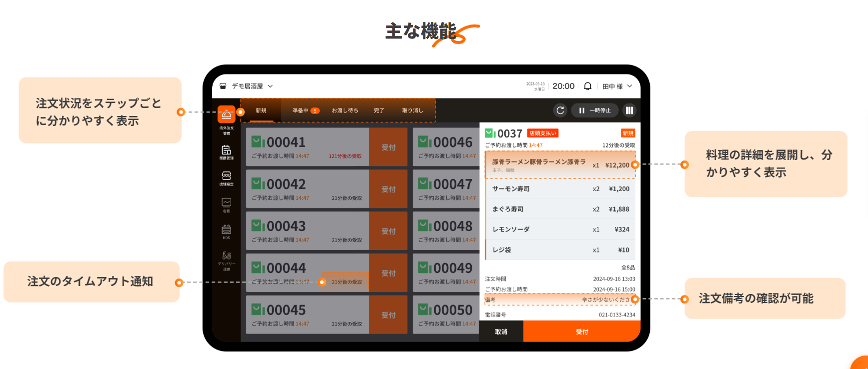Click the 店頭支払い badge on order 0037
This screenshot has width=868, height=369.
coord(543,133)
